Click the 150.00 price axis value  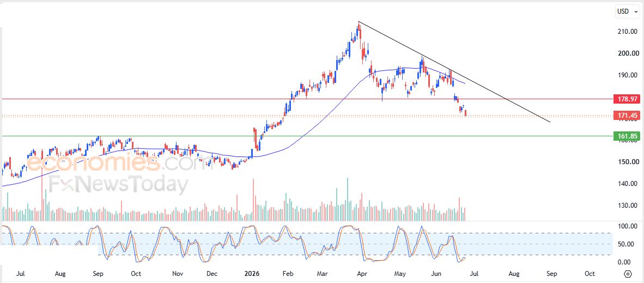pyautogui.click(x=628, y=161)
